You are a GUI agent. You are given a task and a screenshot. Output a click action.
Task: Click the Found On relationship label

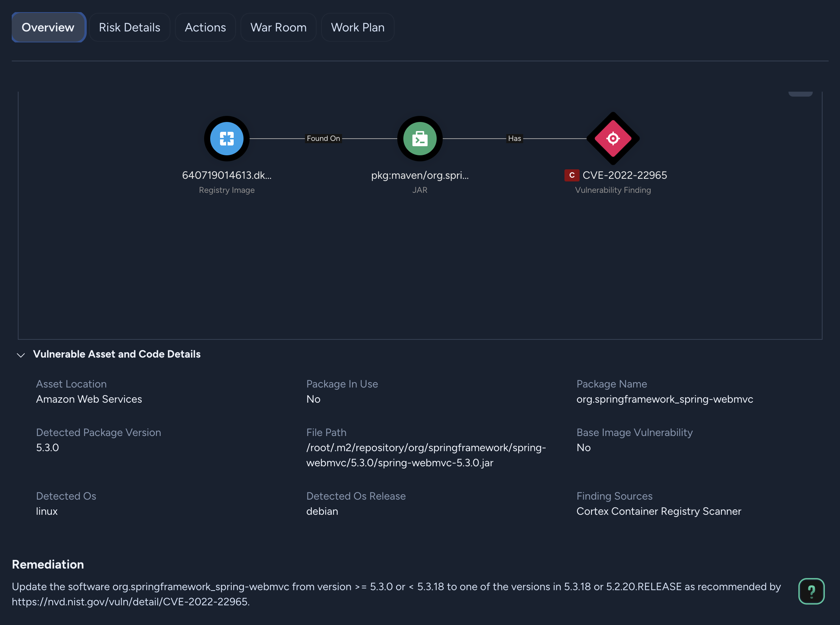323,138
